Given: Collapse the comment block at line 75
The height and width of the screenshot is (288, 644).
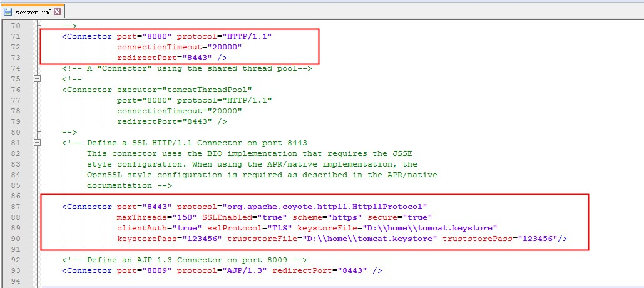Looking at the screenshot, I should [x=38, y=79].
